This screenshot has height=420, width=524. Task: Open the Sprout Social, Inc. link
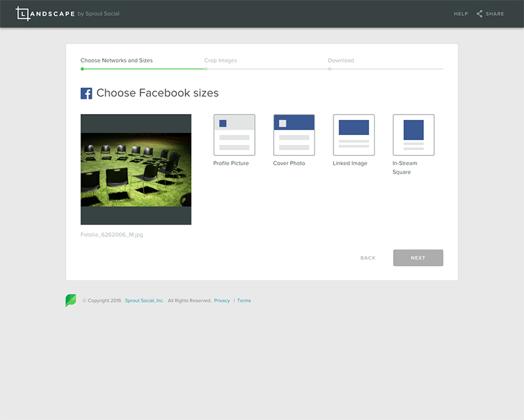(144, 301)
